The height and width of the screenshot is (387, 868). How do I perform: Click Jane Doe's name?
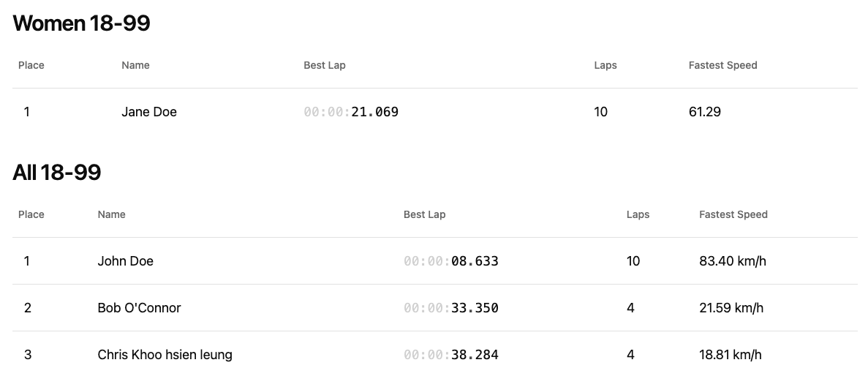(x=149, y=112)
